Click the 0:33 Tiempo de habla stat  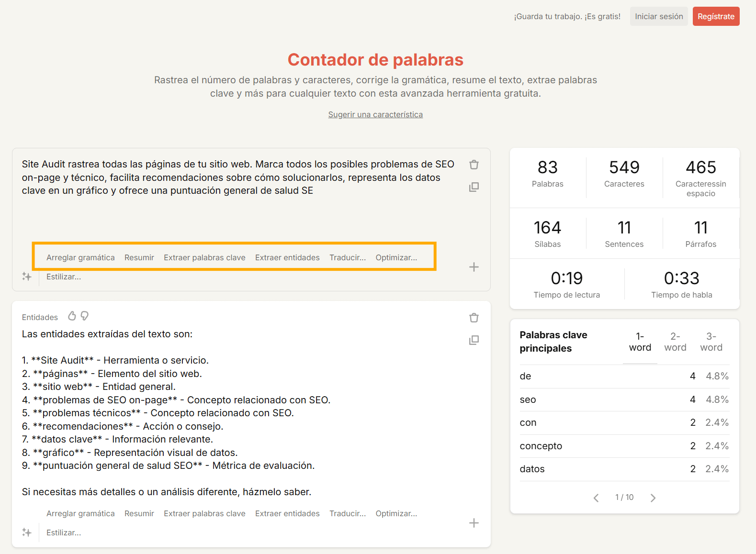(682, 284)
